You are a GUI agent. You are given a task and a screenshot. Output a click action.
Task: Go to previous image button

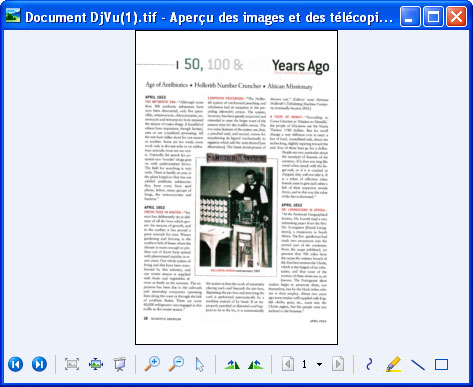(x=15, y=364)
